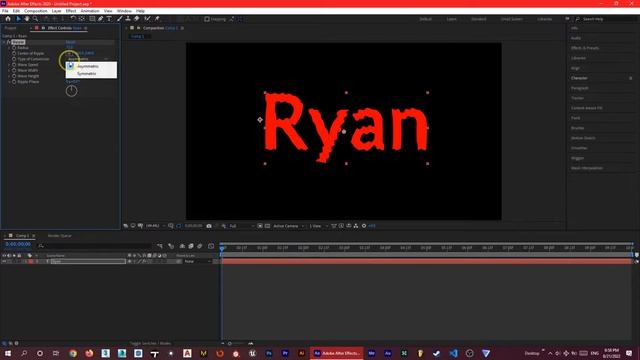
Task: Click the Reset Exposure icon in viewer footer
Action: coord(364,226)
